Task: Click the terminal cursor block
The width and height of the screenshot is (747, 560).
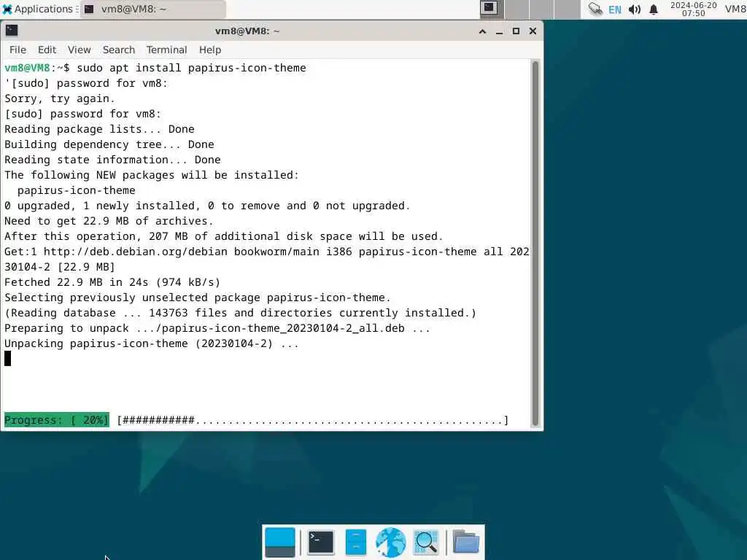Action: click(x=7, y=359)
